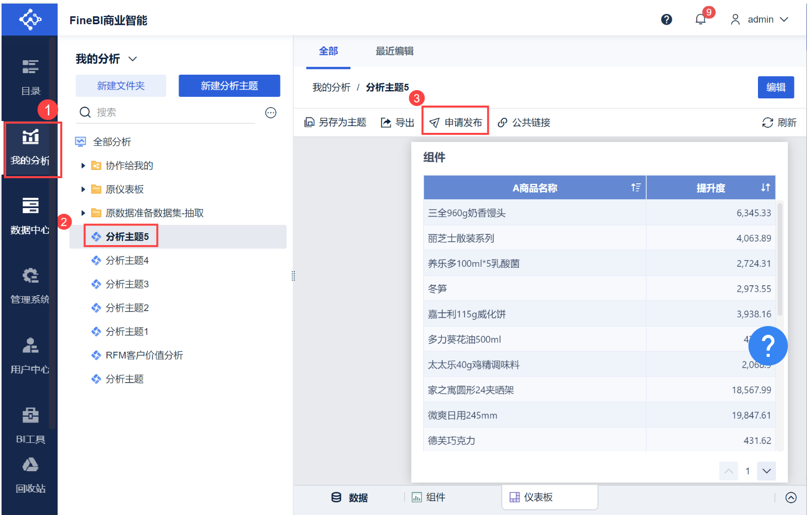Click 导出 export button
Screen dimensions: 812x515
397,123
